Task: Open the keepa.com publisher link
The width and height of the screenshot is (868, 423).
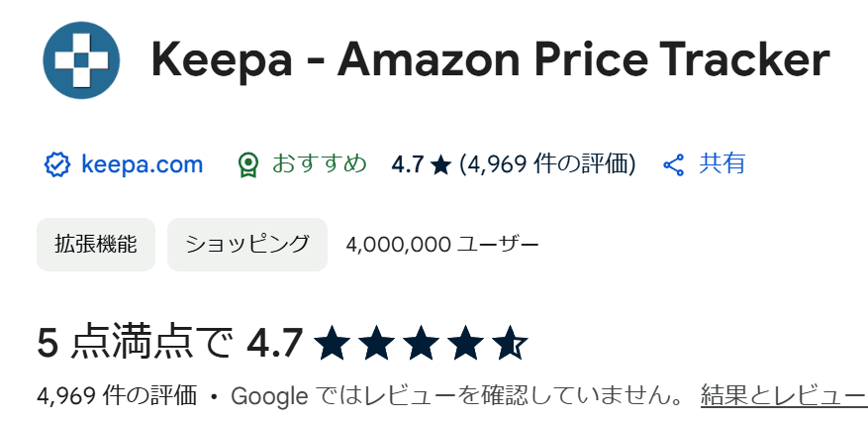Action: 142,164
